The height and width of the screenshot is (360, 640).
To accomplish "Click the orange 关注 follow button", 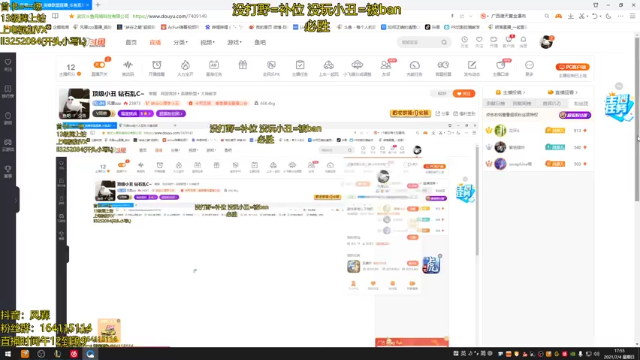I will coord(464,93).
